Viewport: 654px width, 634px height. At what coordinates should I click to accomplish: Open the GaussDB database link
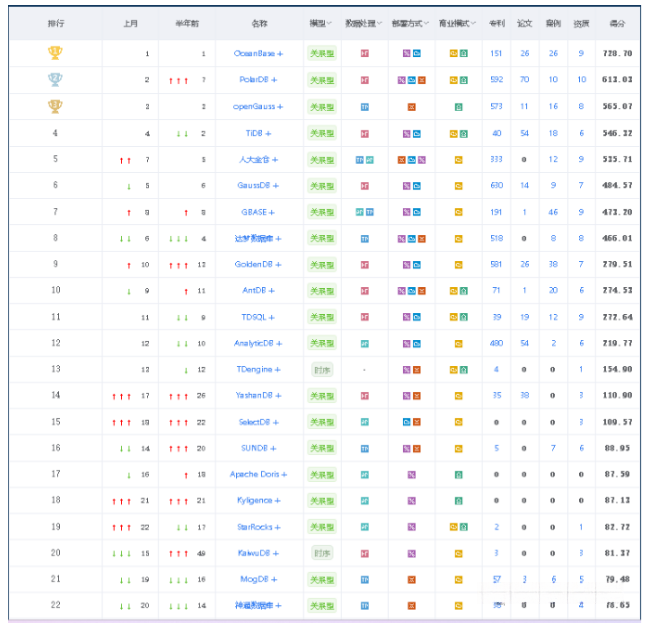(258, 185)
